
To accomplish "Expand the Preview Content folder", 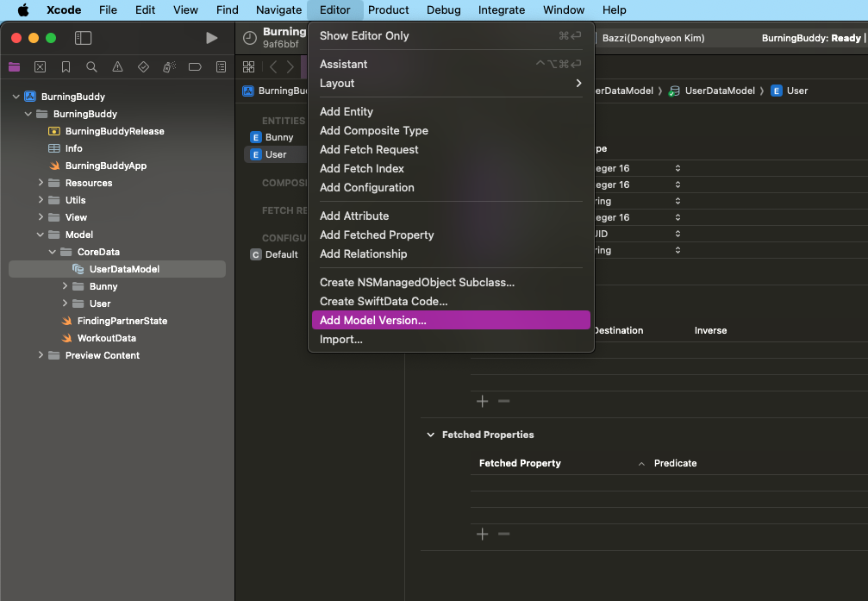I will pyautogui.click(x=41, y=354).
